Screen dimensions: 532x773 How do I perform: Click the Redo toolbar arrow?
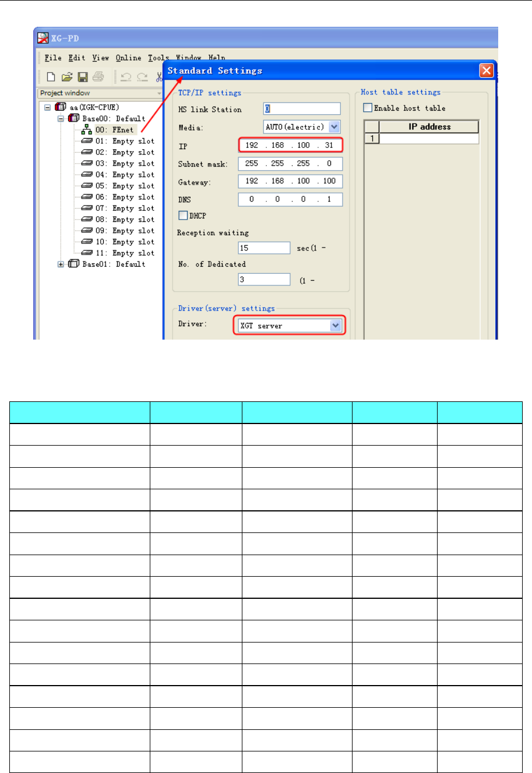(142, 77)
